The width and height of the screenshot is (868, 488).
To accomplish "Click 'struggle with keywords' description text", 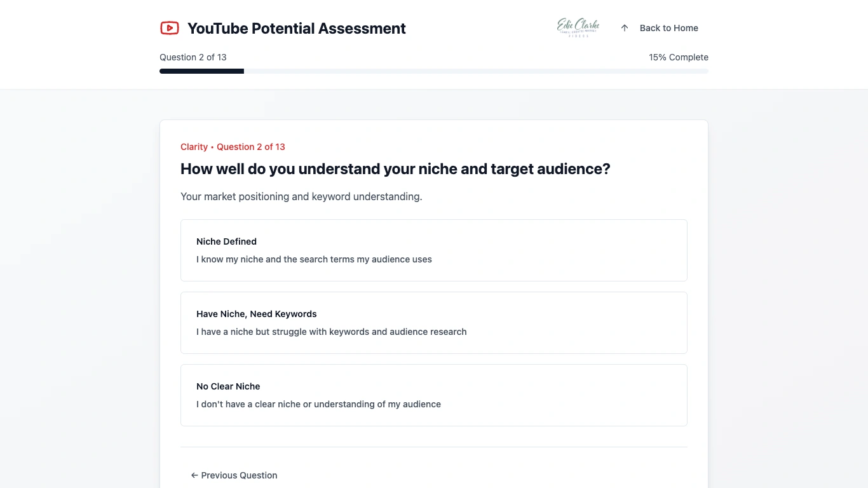I will click(x=331, y=332).
